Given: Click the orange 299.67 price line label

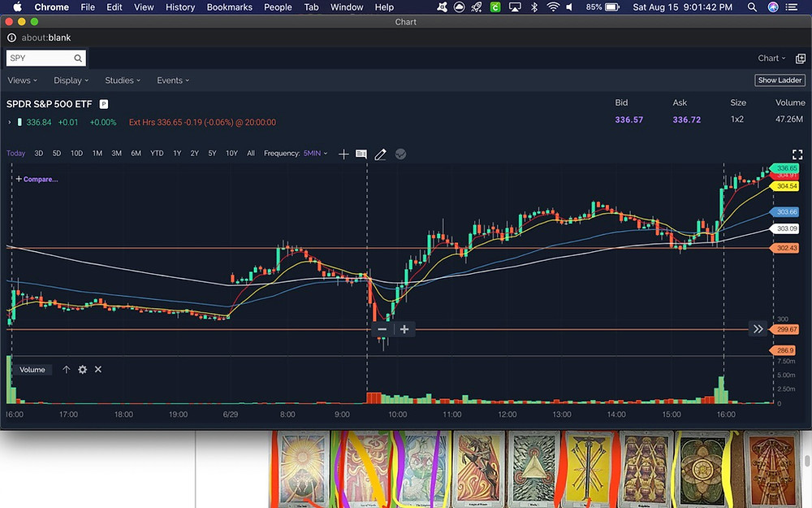Looking at the screenshot, I should [x=784, y=330].
